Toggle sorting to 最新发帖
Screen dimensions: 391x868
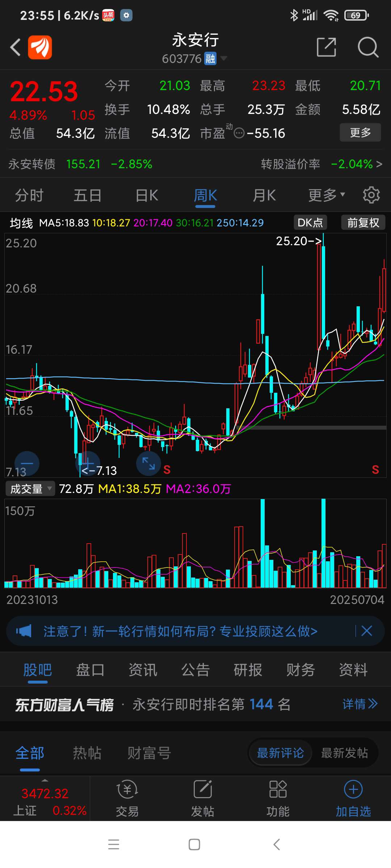click(x=344, y=753)
